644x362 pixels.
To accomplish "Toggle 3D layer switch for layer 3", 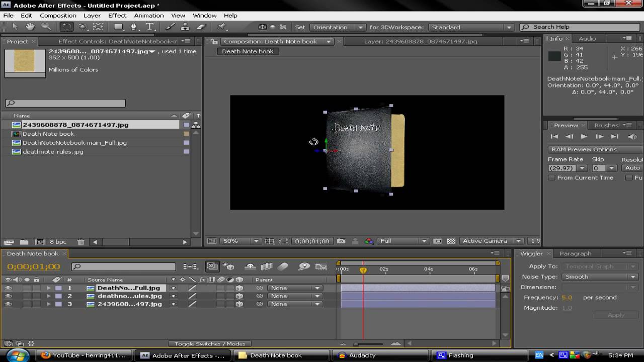I will tap(239, 304).
